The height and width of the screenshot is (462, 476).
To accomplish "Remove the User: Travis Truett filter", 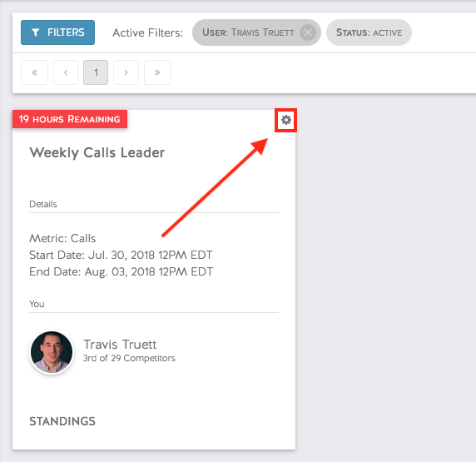I will pyautogui.click(x=308, y=32).
